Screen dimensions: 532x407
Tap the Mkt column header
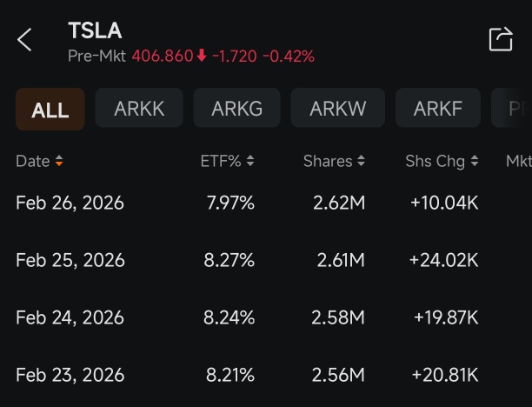[x=519, y=161]
